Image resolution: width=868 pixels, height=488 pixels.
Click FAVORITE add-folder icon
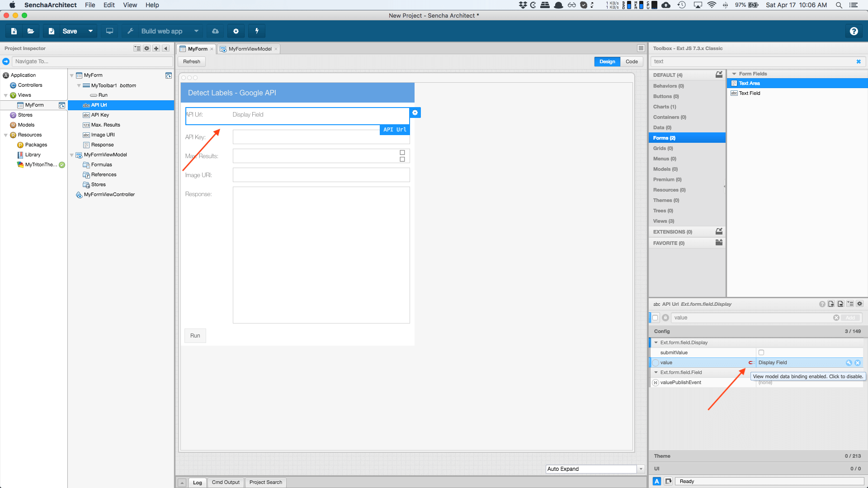pyautogui.click(x=719, y=243)
